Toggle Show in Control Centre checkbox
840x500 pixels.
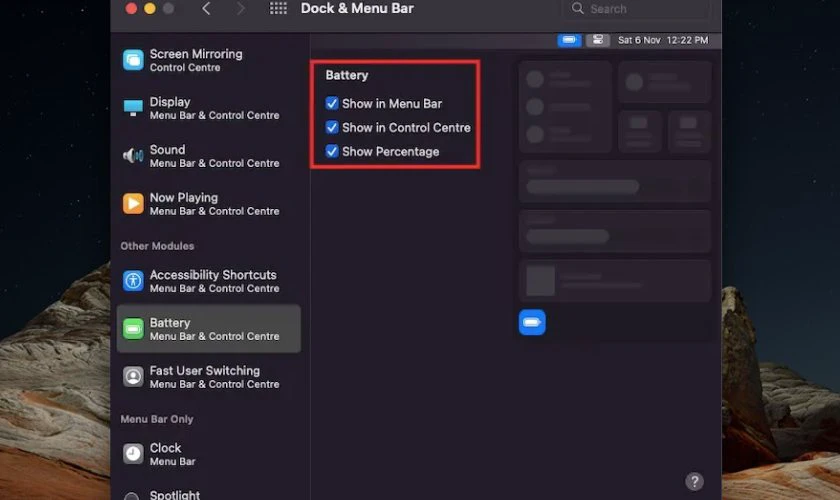pyautogui.click(x=332, y=127)
